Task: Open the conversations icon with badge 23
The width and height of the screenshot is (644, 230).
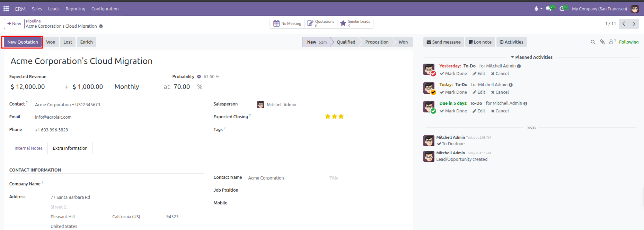Action: [550, 8]
